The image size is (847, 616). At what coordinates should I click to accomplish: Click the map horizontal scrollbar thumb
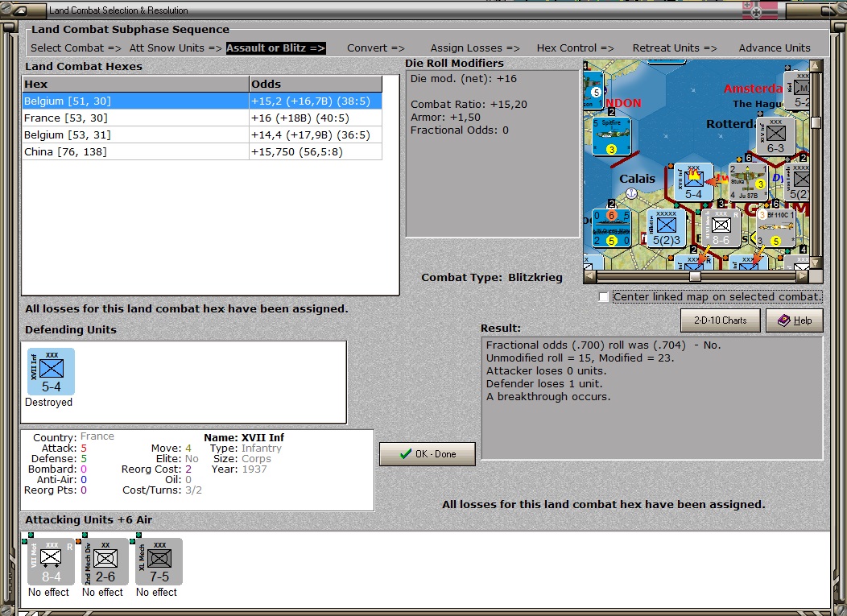coord(695,276)
